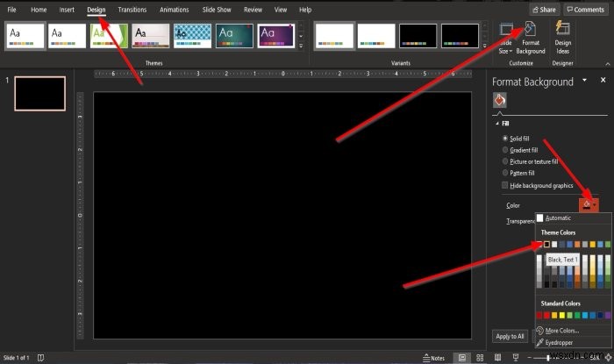Click Apply to All button
Screen dimensions: 614x364
[x=510, y=336]
